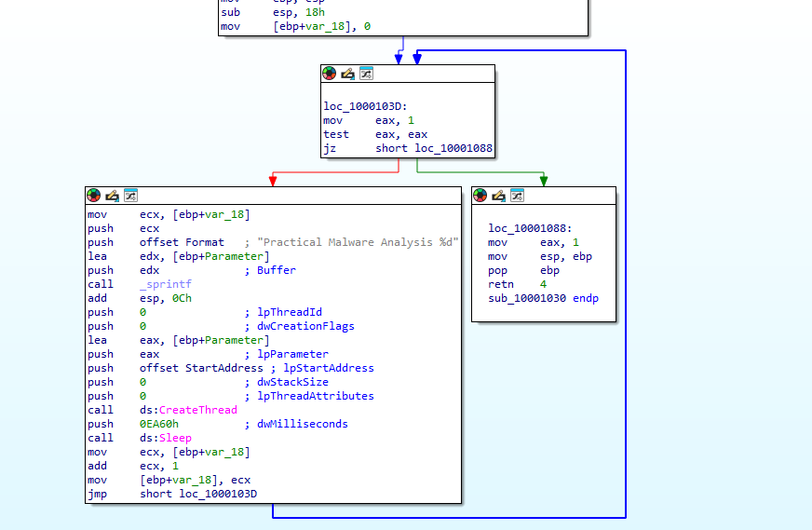Screen dimensions: 812x530
Task: Click the add esp, 0Ch instruction
Action: 140,298
